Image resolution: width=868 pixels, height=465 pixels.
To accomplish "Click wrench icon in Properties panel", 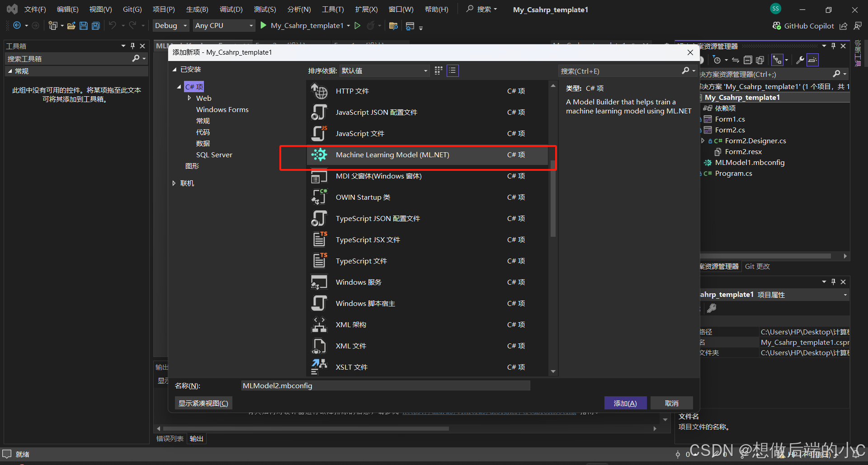I will [x=712, y=308].
